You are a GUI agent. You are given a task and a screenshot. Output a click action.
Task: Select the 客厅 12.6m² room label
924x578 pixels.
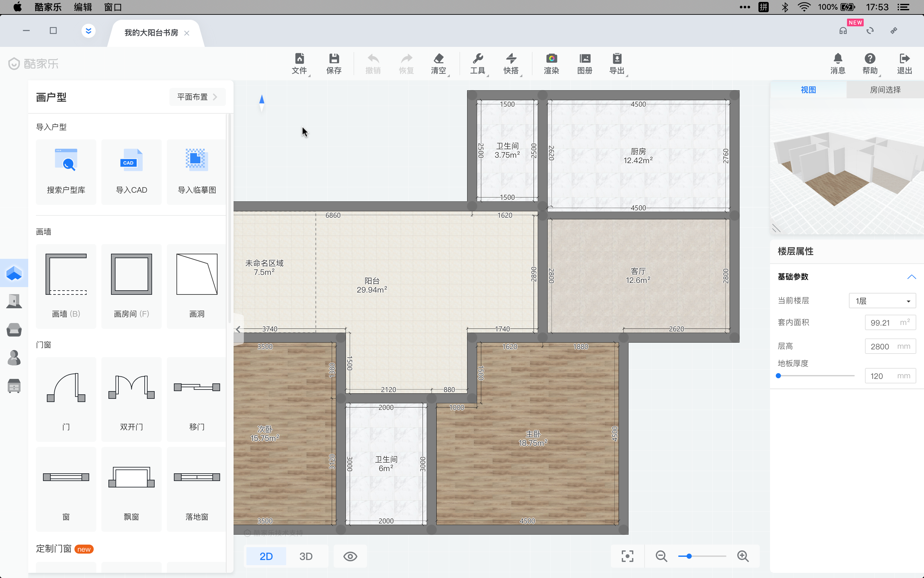(x=638, y=276)
